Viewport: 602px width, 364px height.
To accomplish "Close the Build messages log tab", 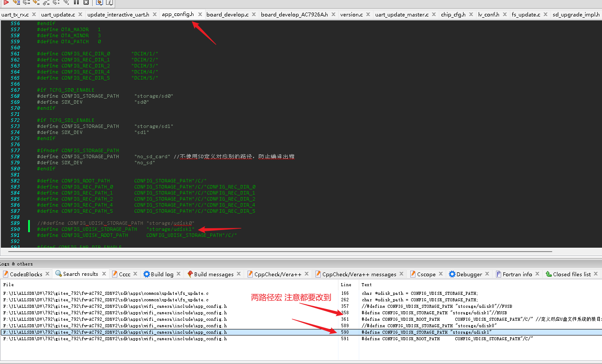I will click(239, 274).
